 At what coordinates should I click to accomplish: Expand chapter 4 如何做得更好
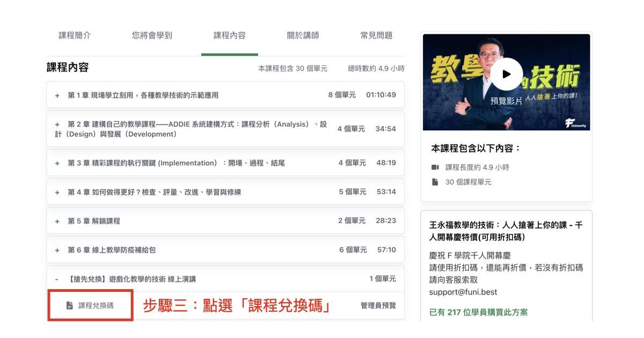57,192
